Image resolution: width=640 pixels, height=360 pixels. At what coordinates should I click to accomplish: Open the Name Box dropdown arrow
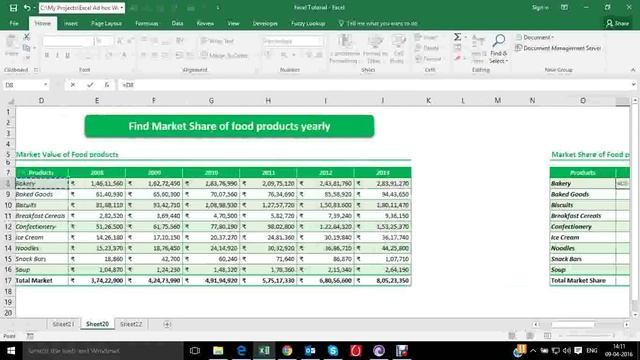click(45, 85)
